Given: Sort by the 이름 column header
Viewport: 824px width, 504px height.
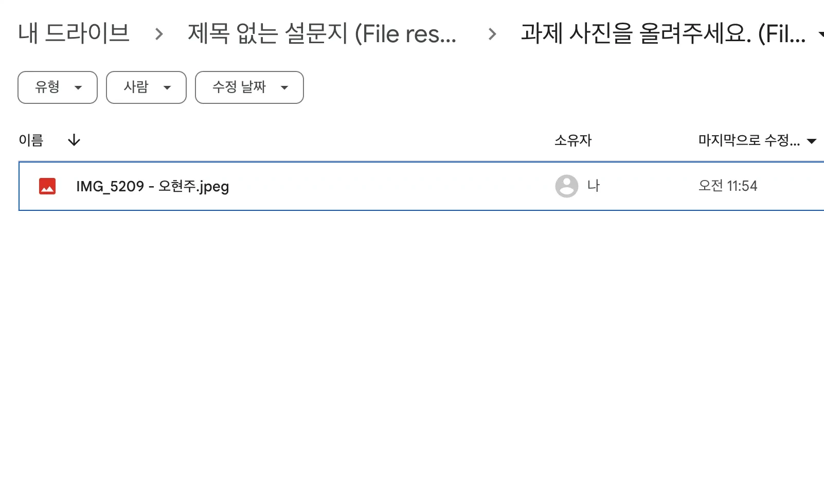Looking at the screenshot, I should pos(31,140).
